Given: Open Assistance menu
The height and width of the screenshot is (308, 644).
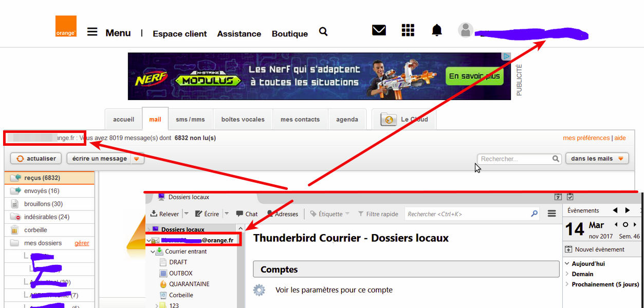Looking at the screenshot, I should [x=239, y=34].
